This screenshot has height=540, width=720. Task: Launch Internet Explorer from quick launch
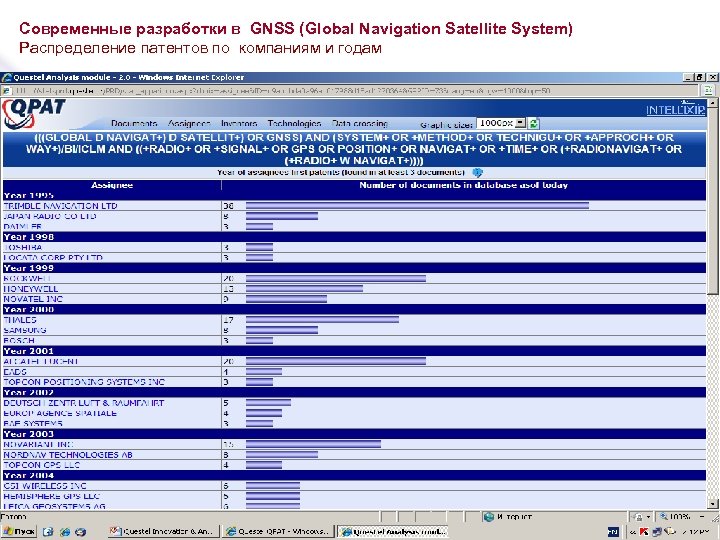coord(65,532)
